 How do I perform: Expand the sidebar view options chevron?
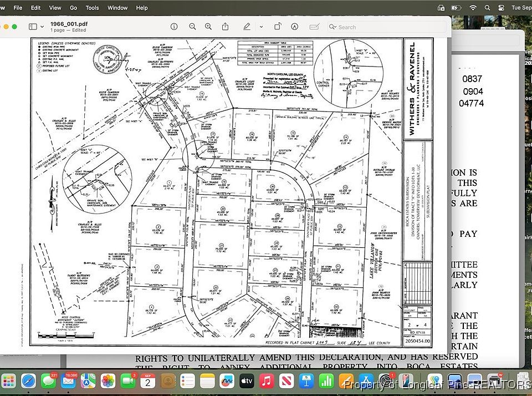tap(42, 27)
